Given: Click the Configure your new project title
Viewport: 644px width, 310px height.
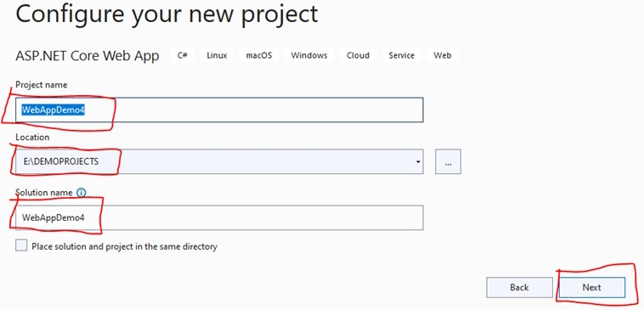Looking at the screenshot, I should (167, 14).
